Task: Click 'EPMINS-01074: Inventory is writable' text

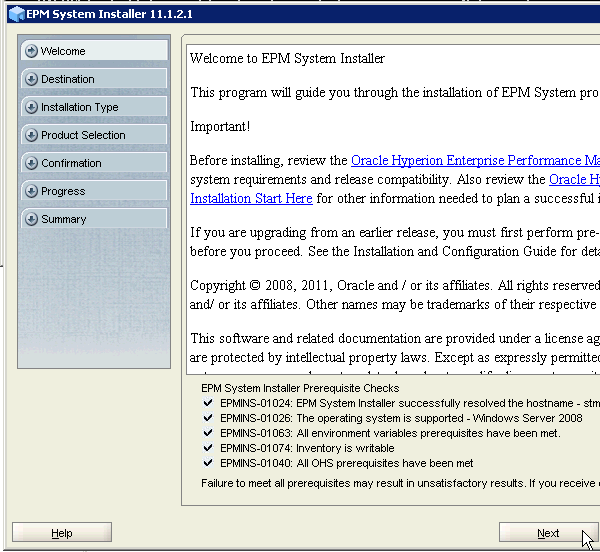Action: 307,448
